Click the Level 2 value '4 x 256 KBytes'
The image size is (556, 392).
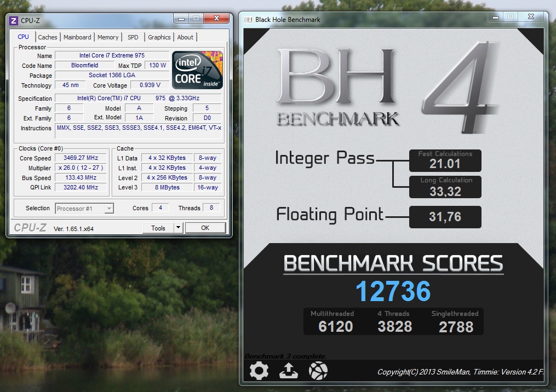[167, 177]
